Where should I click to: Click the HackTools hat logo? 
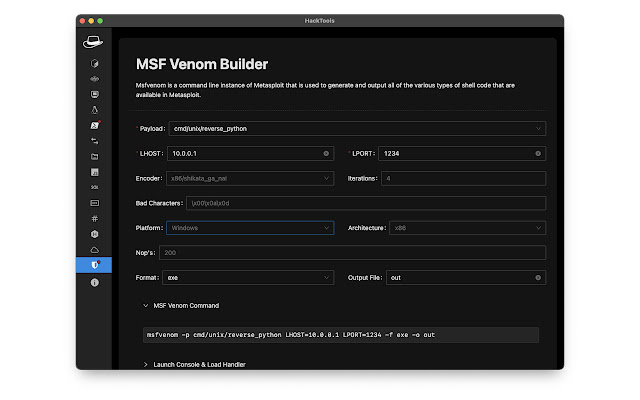[93, 42]
